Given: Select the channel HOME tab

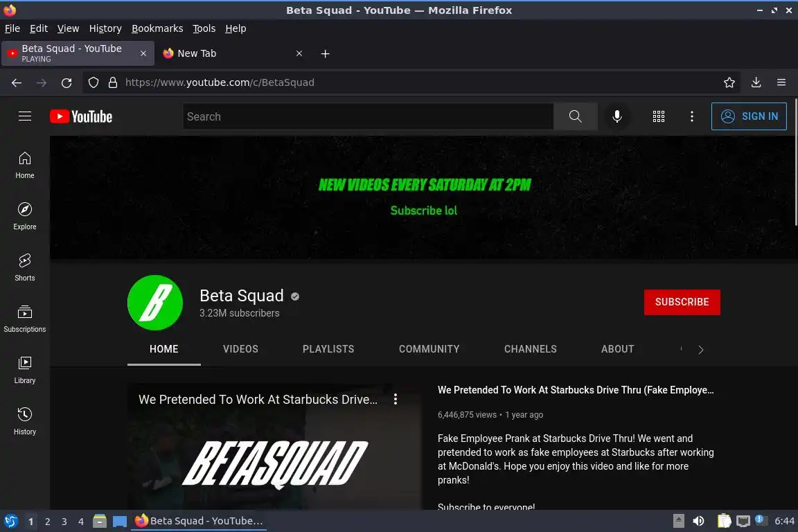Looking at the screenshot, I should (164, 349).
